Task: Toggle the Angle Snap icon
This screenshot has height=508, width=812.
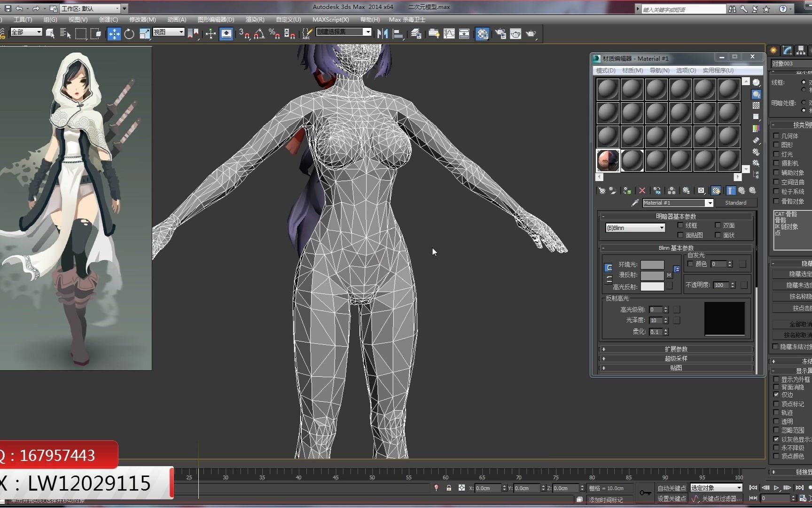Action: [x=259, y=33]
